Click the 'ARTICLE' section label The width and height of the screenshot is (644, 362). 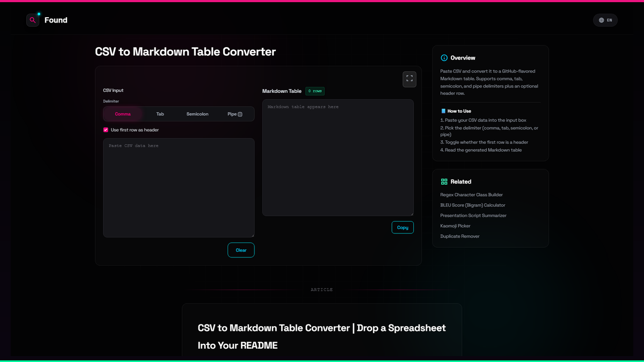(x=322, y=290)
